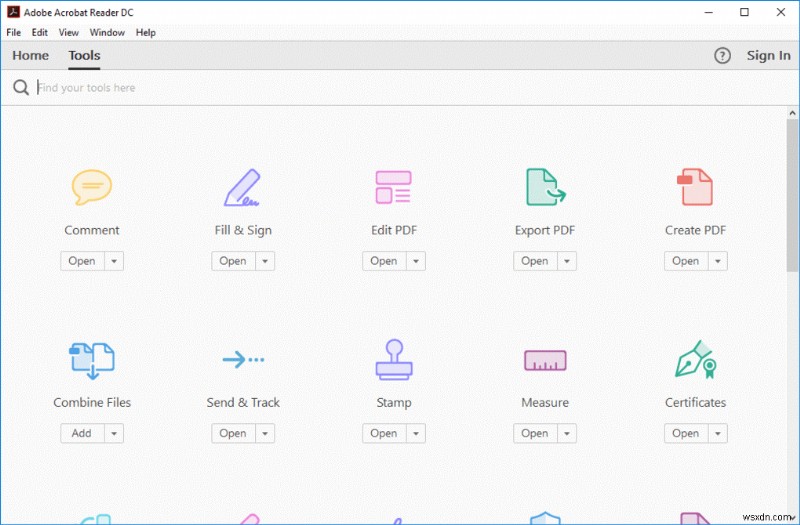Open the dropdown arrow under Export PDF
This screenshot has width=800, height=525.
pos(566,261)
